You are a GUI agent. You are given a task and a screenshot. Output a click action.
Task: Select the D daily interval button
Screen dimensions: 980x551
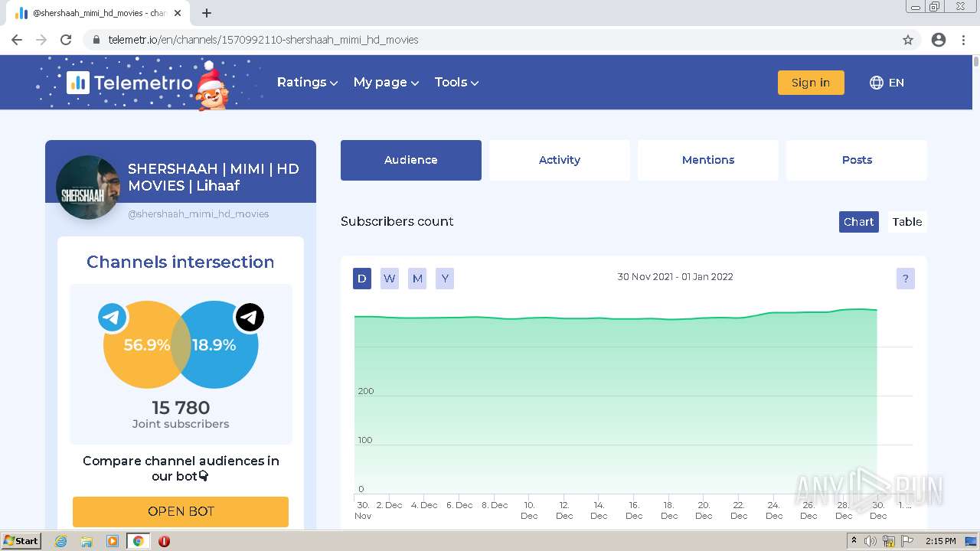coord(362,279)
